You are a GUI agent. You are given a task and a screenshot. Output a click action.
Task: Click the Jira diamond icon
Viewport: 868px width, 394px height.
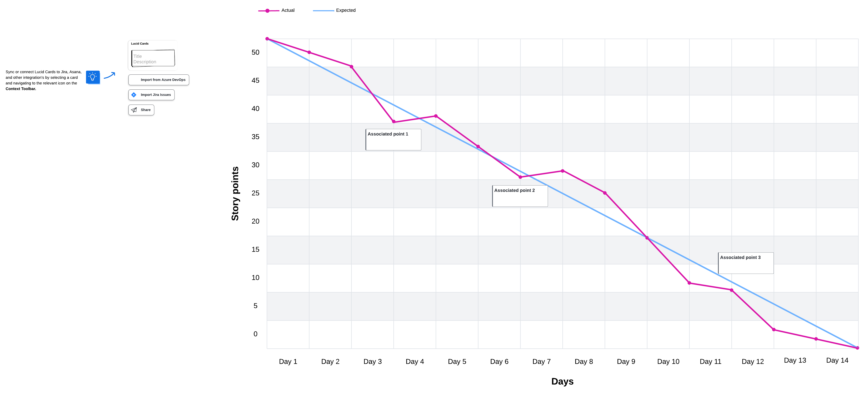coord(134,95)
